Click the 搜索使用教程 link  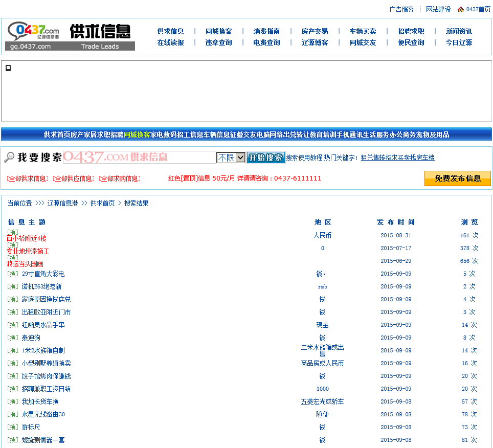(304, 158)
